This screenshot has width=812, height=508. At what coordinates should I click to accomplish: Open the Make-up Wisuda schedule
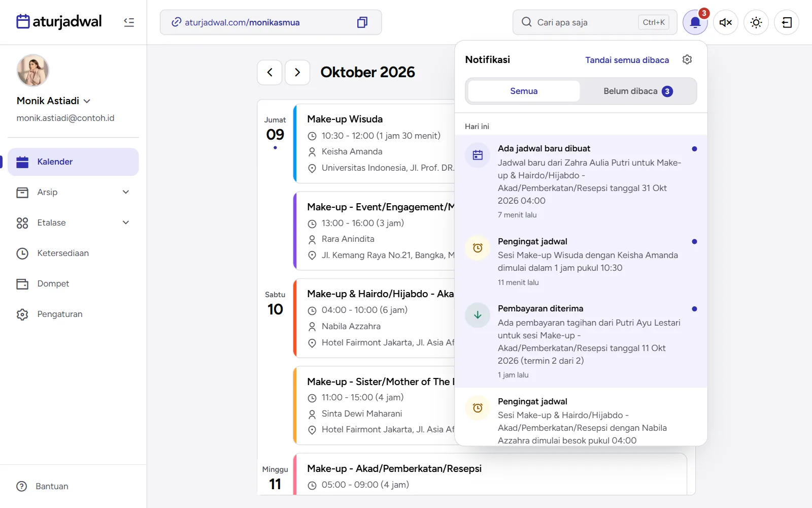point(375,143)
